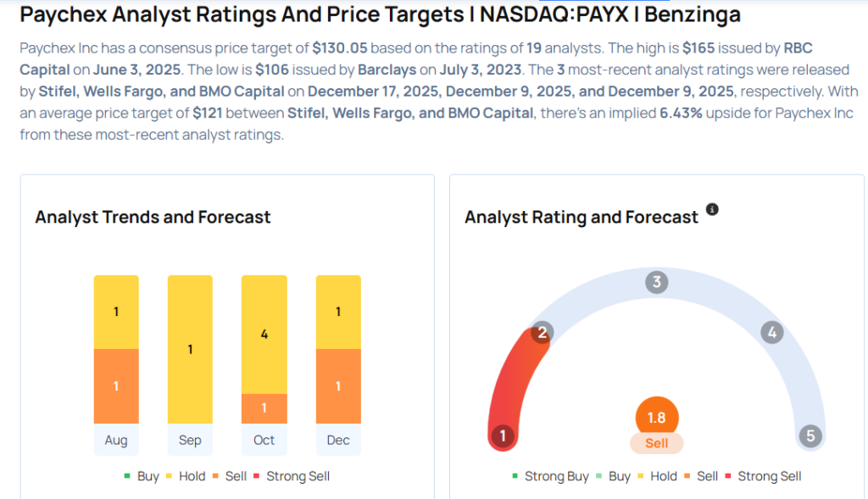The height and width of the screenshot is (499, 868).
Task: Toggle the Strong Buy legend under the gauge
Action: coord(549,476)
